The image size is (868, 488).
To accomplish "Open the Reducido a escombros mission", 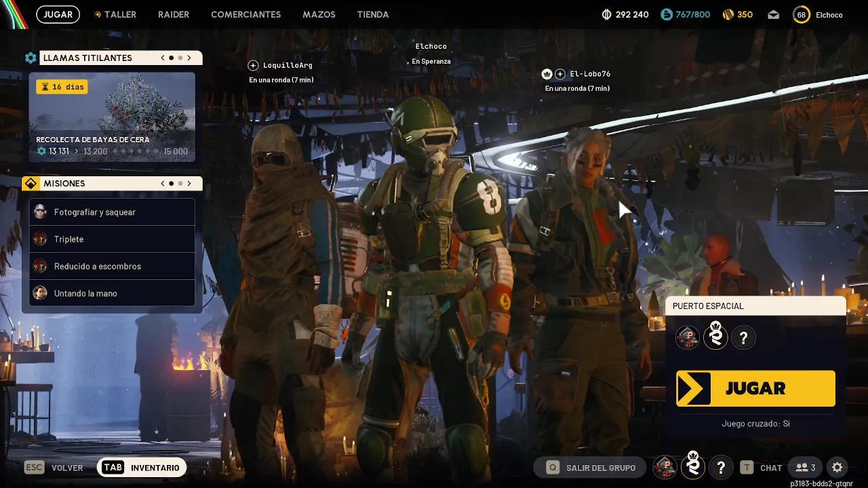I will click(112, 266).
